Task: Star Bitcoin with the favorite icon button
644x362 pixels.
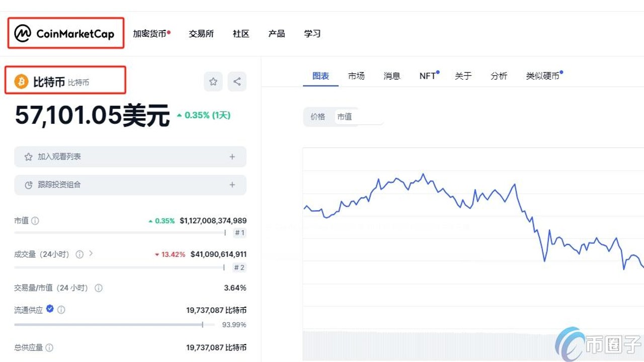Action: click(x=213, y=81)
